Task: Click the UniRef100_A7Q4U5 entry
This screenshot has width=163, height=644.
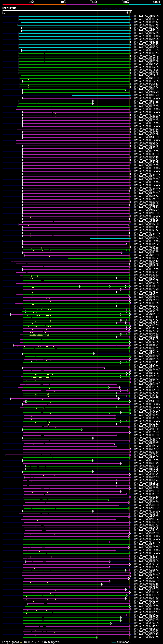Action: tap(146, 39)
